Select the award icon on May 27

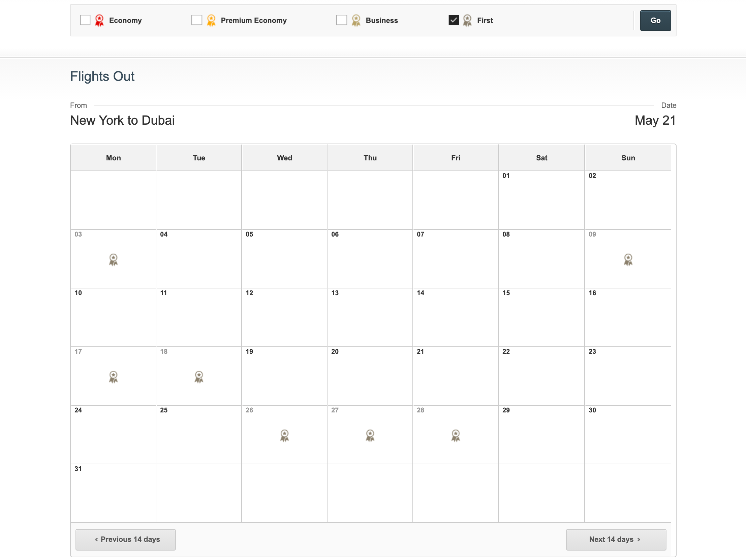click(370, 436)
